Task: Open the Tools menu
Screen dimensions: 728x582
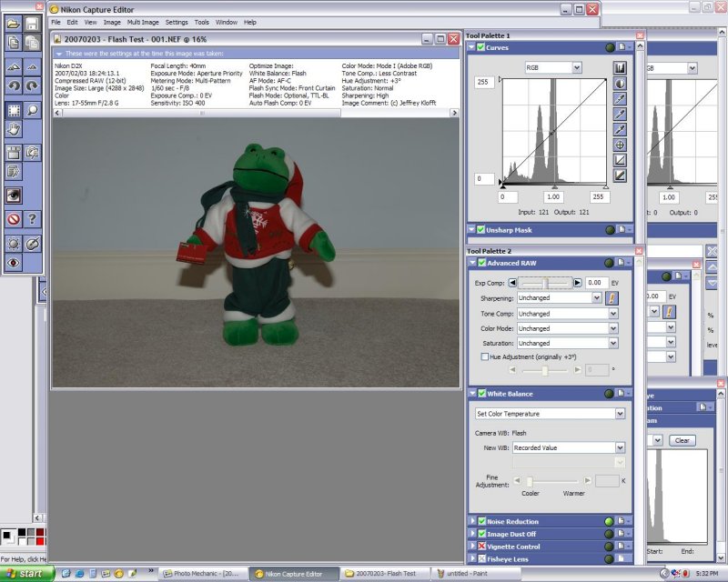Action: [x=201, y=22]
